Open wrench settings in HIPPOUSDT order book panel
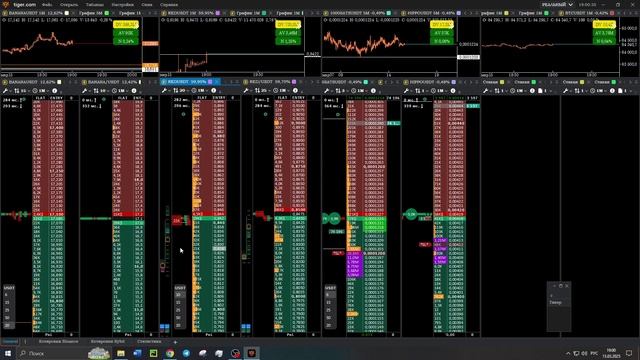The height and width of the screenshot is (360, 640). 406,91
